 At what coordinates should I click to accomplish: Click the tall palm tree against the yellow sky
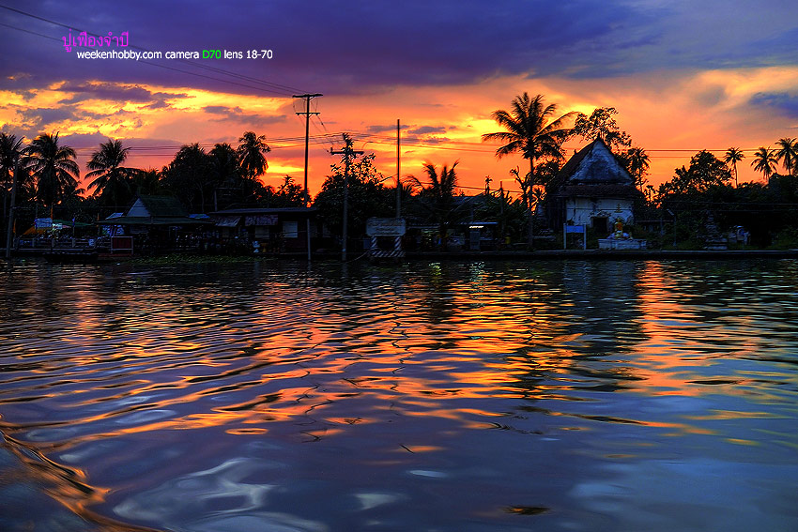(x=530, y=131)
